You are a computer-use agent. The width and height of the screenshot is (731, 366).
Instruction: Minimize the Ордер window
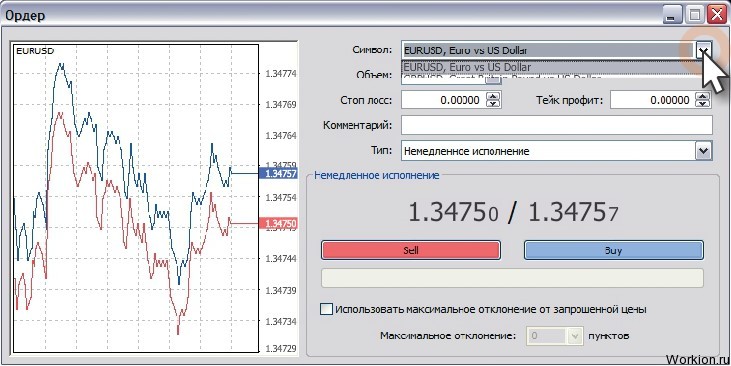[x=671, y=15]
